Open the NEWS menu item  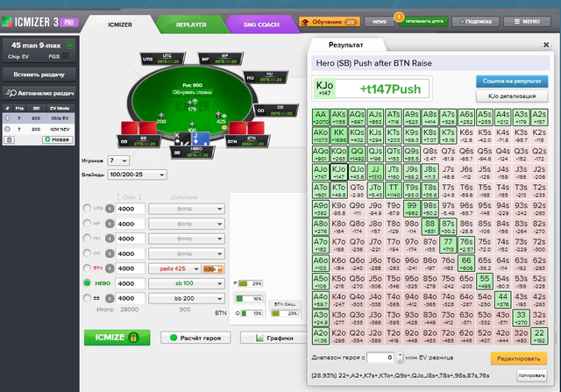(380, 22)
